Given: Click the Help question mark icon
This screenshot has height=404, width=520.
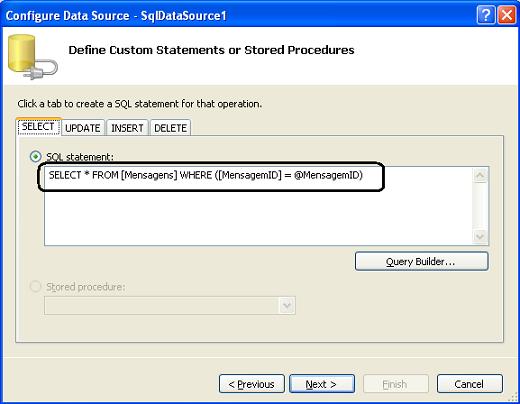Looking at the screenshot, I should coord(486,15).
